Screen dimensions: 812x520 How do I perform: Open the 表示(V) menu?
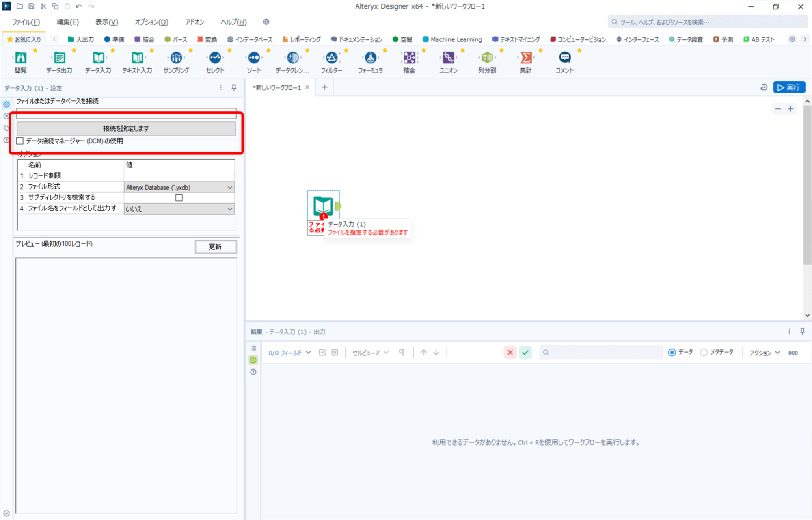point(107,22)
